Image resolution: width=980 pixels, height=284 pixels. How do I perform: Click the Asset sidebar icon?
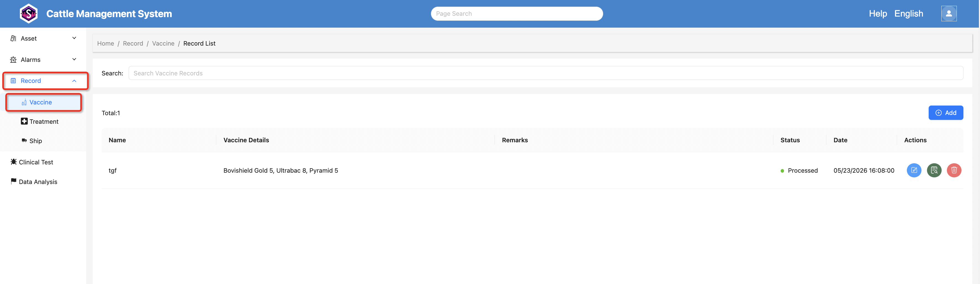pos(13,38)
